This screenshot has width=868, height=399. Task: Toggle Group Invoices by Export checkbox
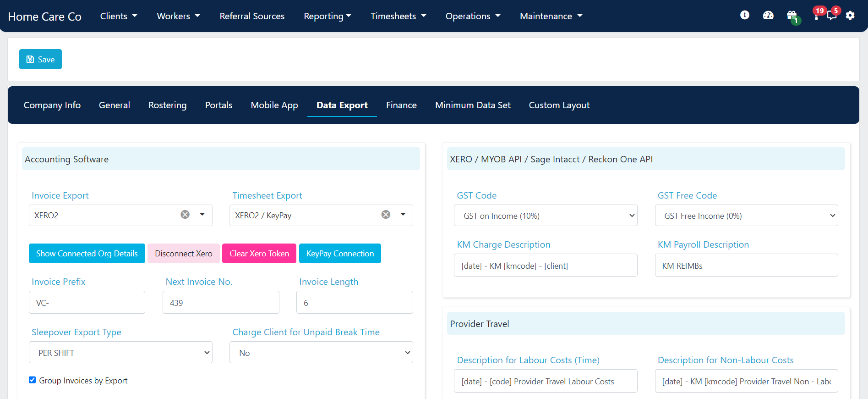pos(33,380)
